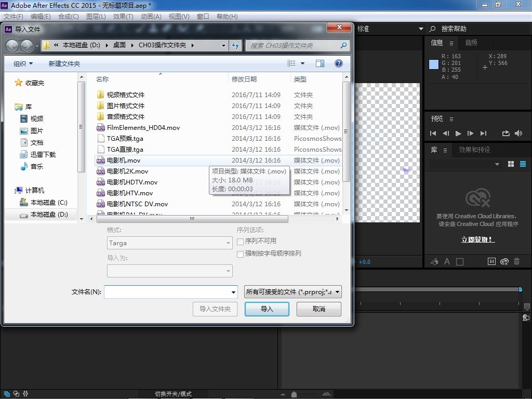532x399 pixels.
Task: Select the 视频格式文件 folder
Action: (126, 95)
